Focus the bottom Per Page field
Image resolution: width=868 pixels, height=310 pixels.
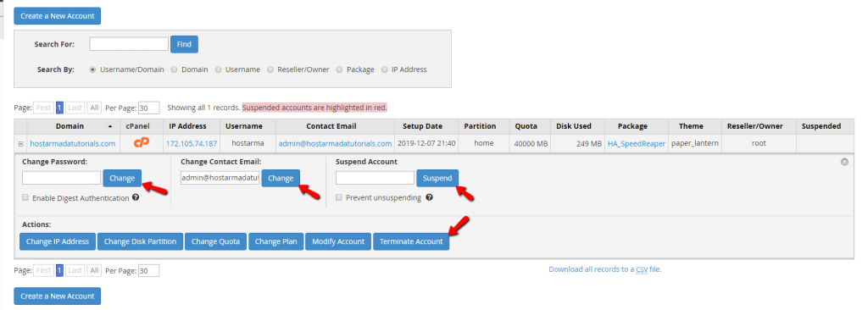(149, 271)
